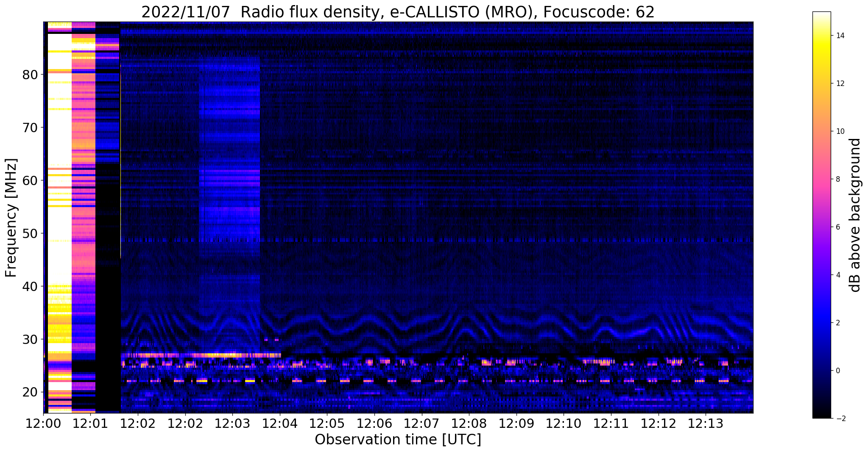Click the 12:11 time tick label
Viewport: 868px width, 452px height.
611,424
